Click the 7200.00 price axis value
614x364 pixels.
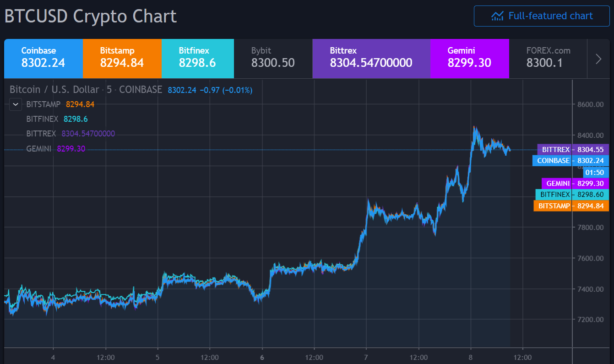(x=591, y=320)
